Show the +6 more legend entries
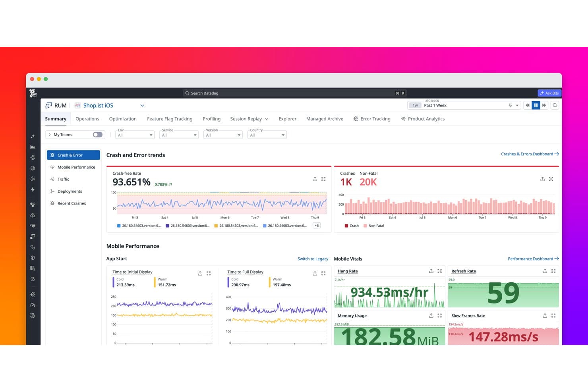Screen dimensions: 588x392 pyautogui.click(x=317, y=226)
